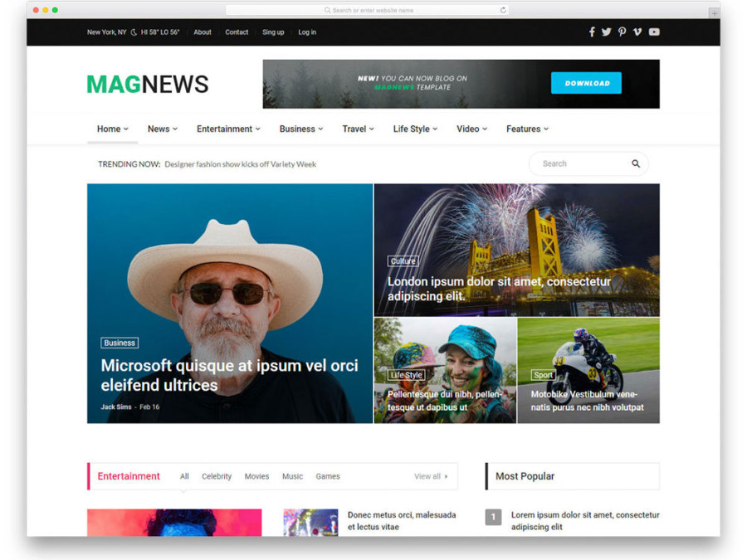Image resolution: width=747 pixels, height=560 pixels.
Task: Open trending headline about Variety Week
Action: (x=241, y=164)
